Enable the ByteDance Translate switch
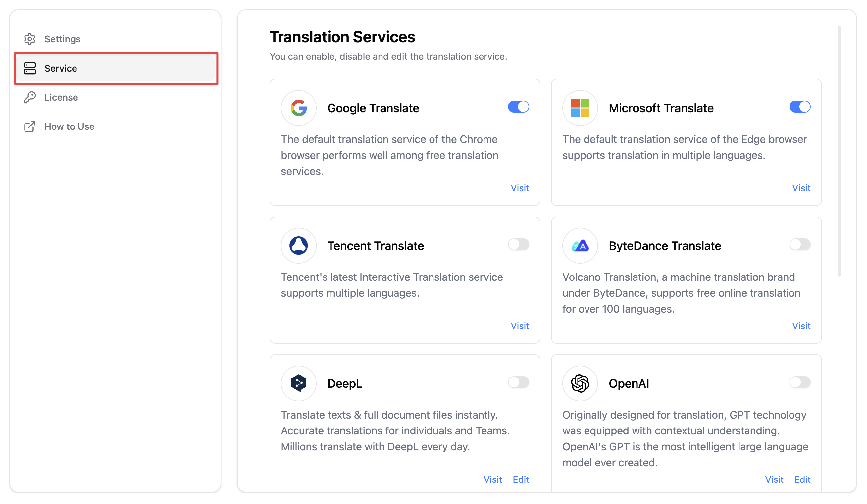 [800, 245]
